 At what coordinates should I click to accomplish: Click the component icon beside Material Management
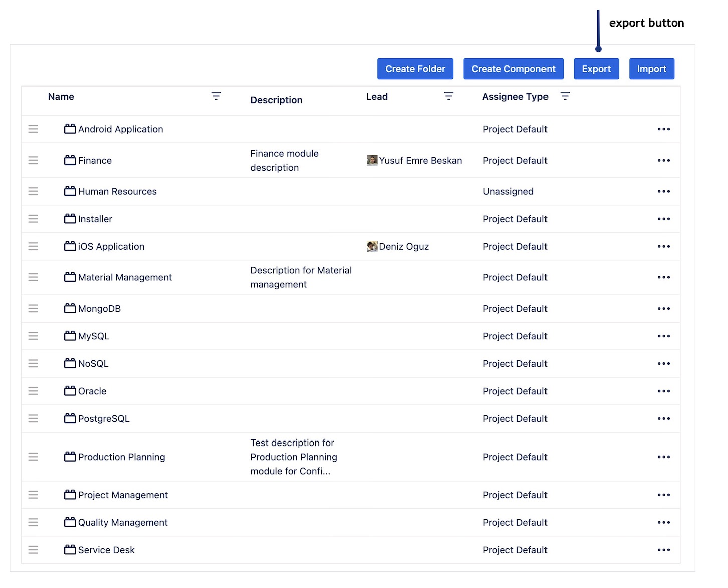[69, 277]
